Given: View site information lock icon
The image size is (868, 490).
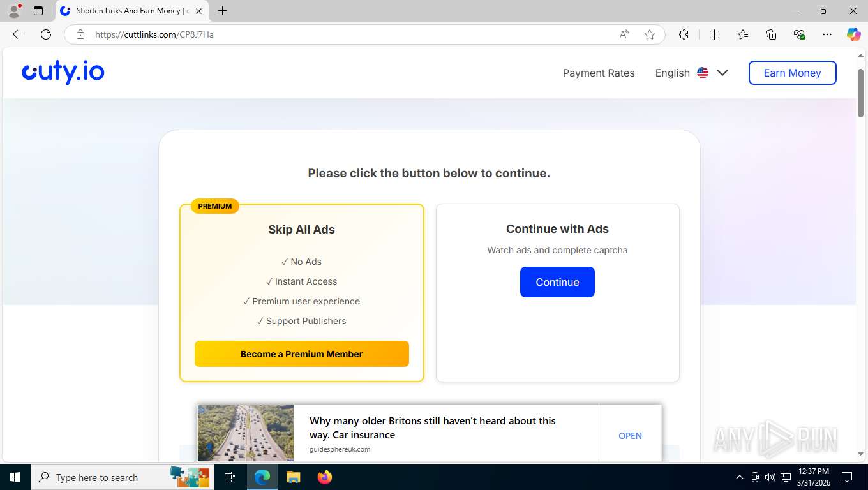Looking at the screenshot, I should point(80,34).
